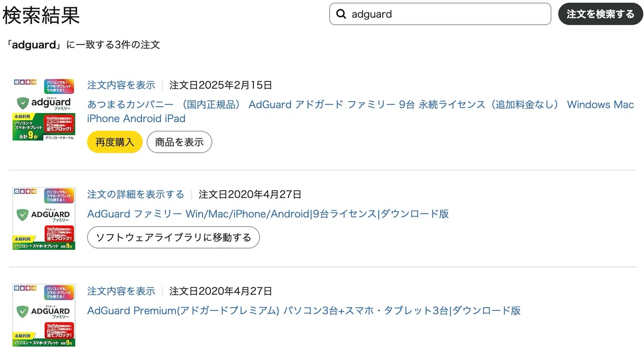This screenshot has width=644, height=357.
Task: Focus the order search field containing adguard
Action: pos(440,14)
